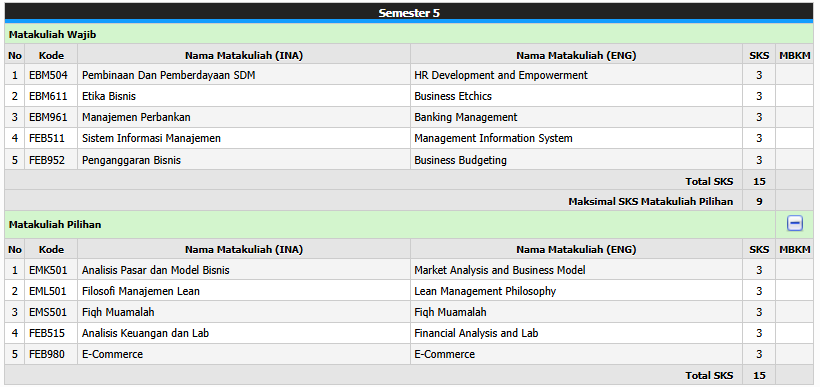Click the Lean Management Philosophy cell
The height and width of the screenshot is (387, 820).
[x=576, y=291]
